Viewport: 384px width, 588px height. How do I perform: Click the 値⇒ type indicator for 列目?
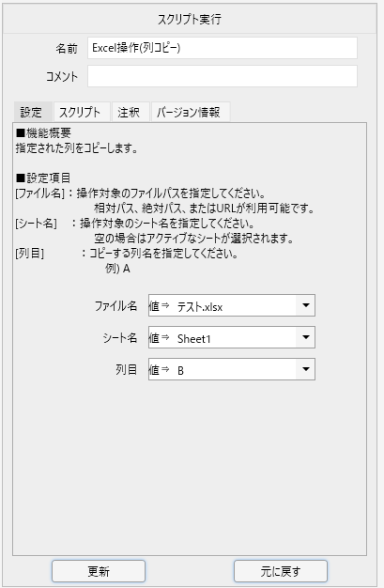[160, 370]
